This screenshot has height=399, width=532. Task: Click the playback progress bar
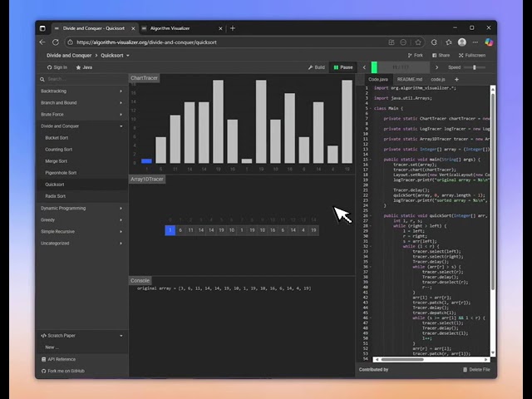coord(401,67)
